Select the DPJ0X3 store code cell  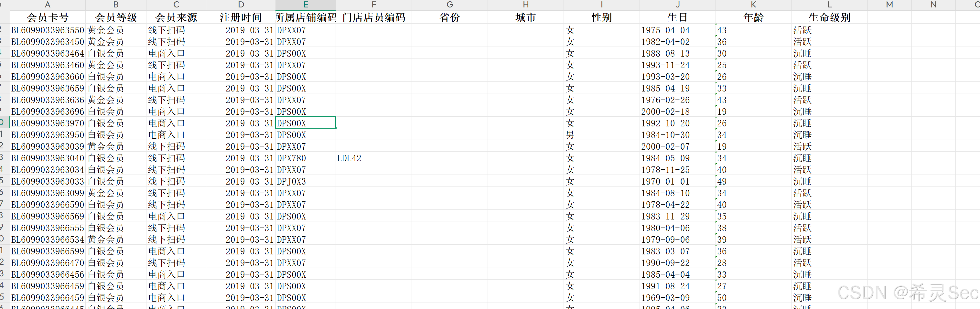pos(306,181)
